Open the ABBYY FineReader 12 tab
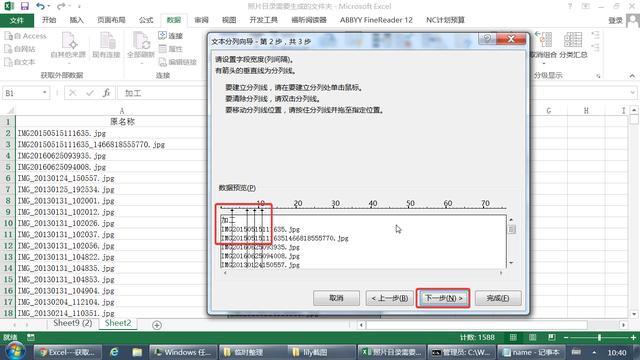 tap(376, 20)
